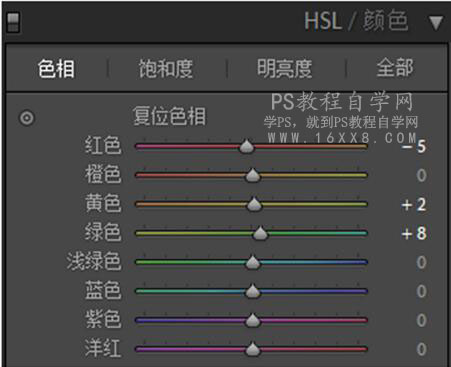Image resolution: width=451 pixels, height=367 pixels.
Task: Click the 黄色 value field showing +2
Action: [414, 204]
